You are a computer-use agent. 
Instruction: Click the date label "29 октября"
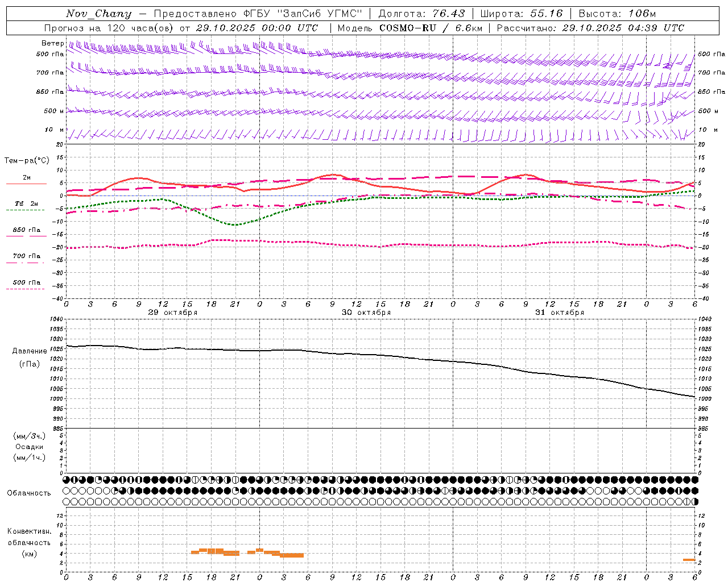coord(173,312)
